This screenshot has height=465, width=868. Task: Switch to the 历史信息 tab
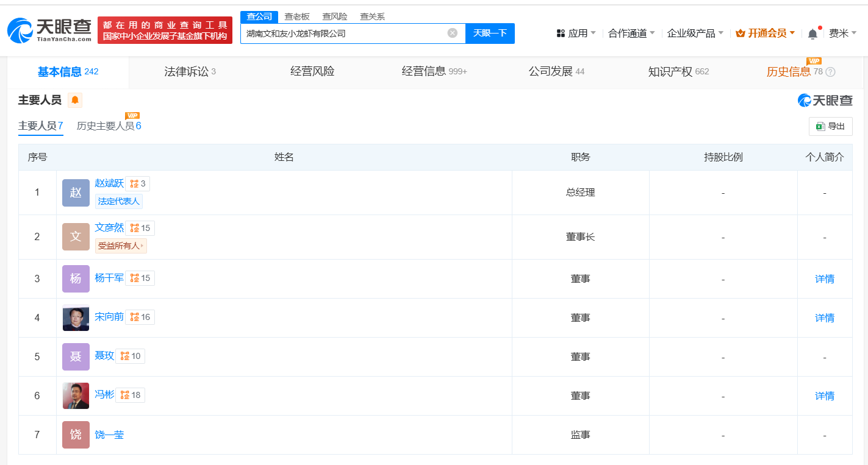coord(789,72)
